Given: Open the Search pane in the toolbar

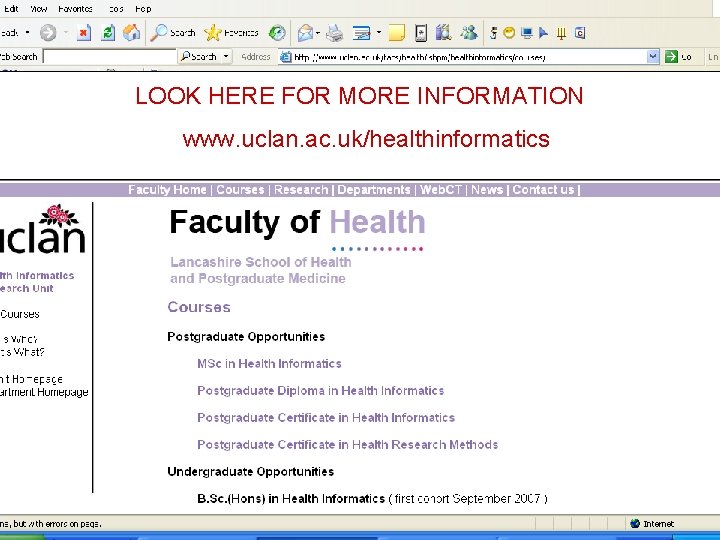Looking at the screenshot, I should point(173,33).
